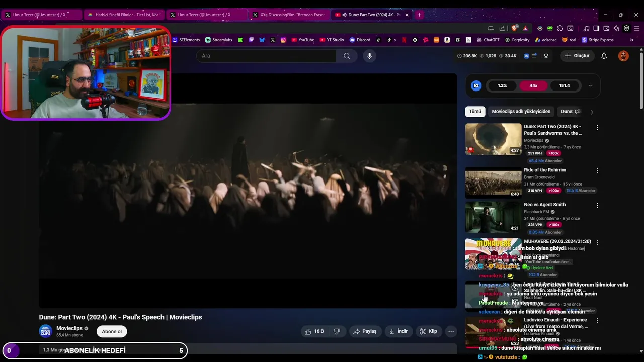The width and height of the screenshot is (644, 362).
Task: Open Ride of the Rohirrim thumbnail
Action: (x=493, y=183)
